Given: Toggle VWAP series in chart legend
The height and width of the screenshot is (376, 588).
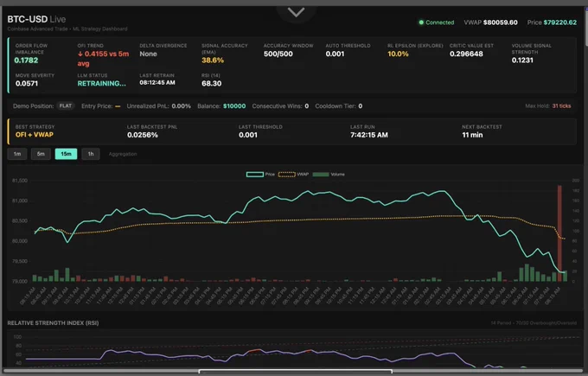Looking at the screenshot, I should point(293,175).
